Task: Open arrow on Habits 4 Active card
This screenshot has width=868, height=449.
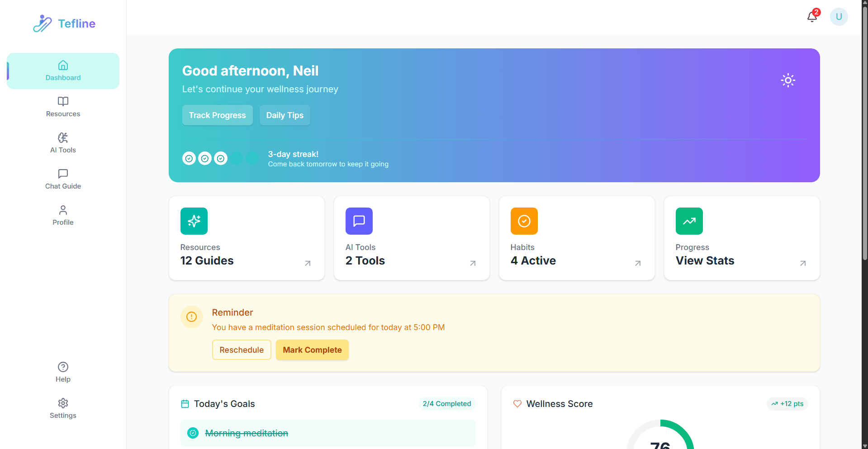Action: pos(638,263)
